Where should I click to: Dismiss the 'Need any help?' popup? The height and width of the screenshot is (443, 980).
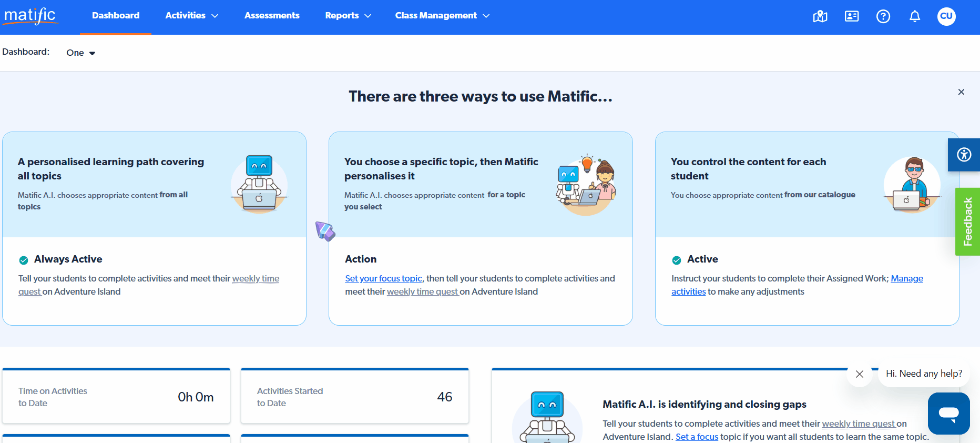pyautogui.click(x=860, y=374)
